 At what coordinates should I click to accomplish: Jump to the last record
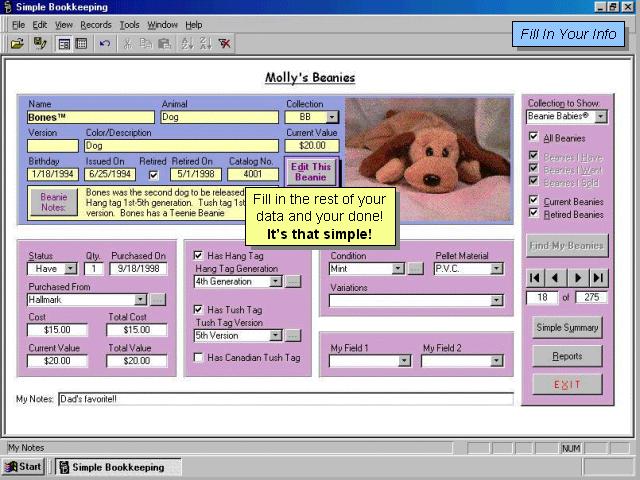pyautogui.click(x=599, y=277)
